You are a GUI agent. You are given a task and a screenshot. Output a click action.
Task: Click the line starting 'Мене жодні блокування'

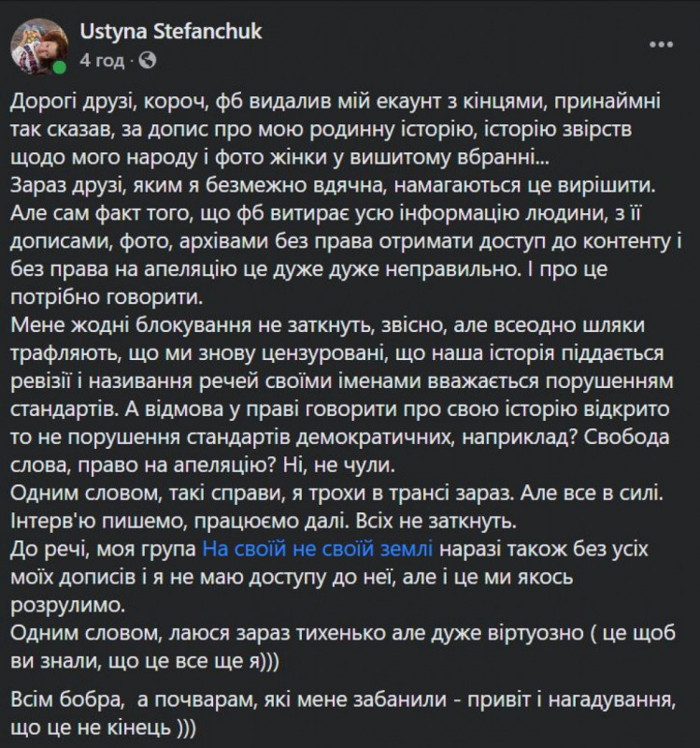(x=328, y=325)
